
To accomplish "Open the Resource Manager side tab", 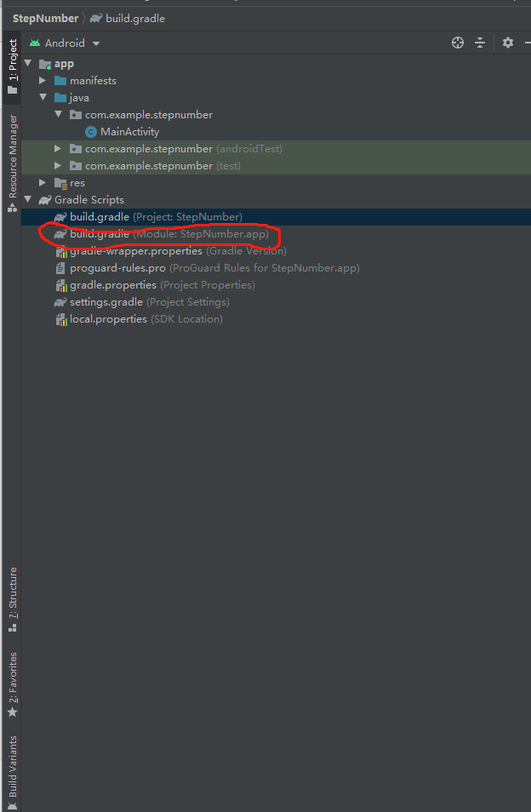I will point(13,163).
